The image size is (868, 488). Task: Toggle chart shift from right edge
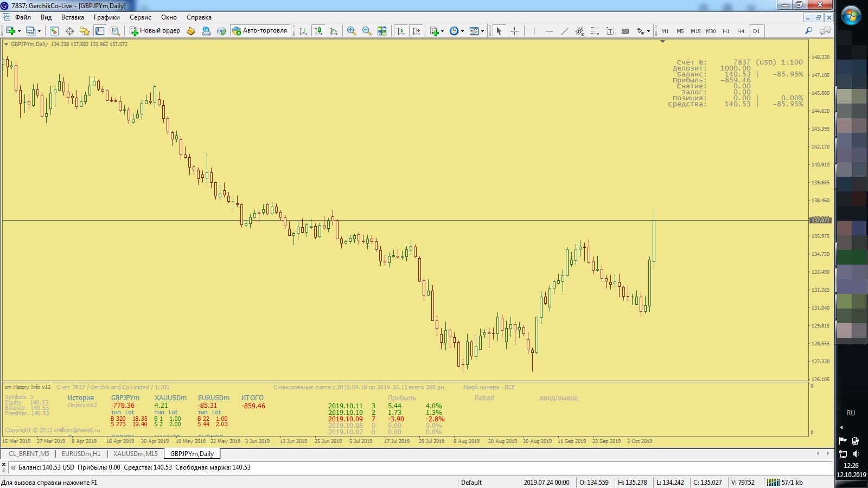416,31
